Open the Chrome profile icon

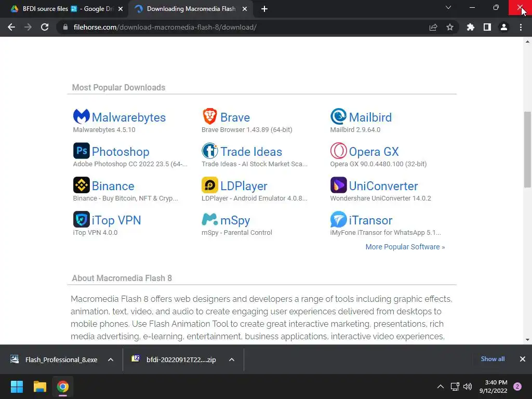[504, 27]
